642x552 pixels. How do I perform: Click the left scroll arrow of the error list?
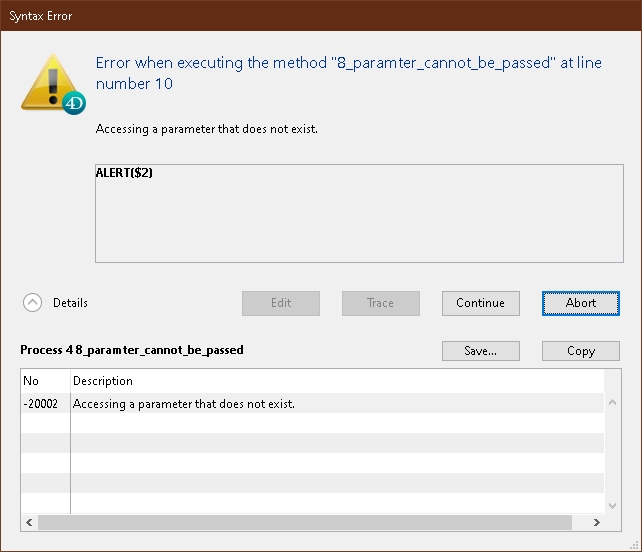pyautogui.click(x=29, y=522)
